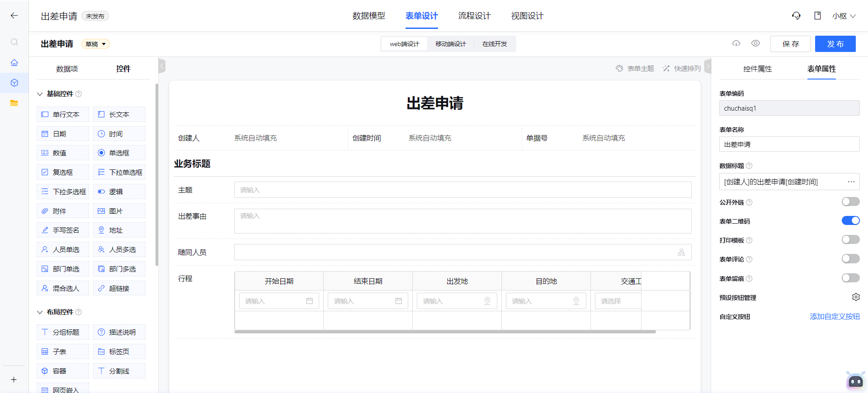
Task: Open the 草稿 version dropdown
Action: (x=95, y=44)
